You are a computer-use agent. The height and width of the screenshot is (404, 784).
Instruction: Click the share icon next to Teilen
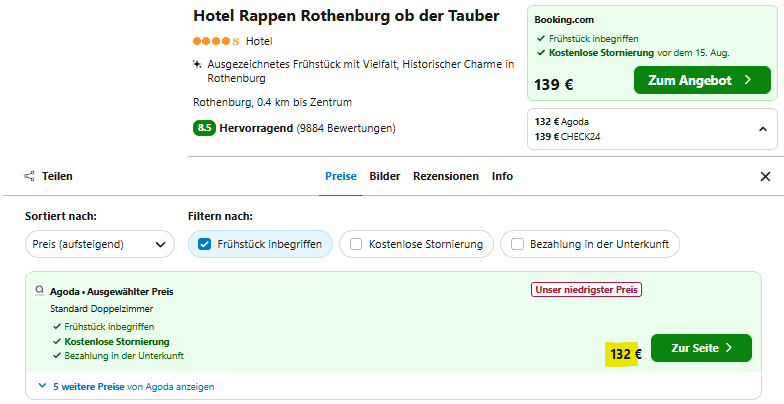(30, 176)
